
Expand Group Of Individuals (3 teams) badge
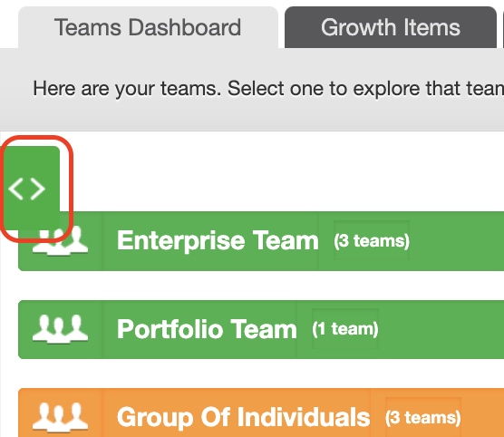(x=423, y=417)
